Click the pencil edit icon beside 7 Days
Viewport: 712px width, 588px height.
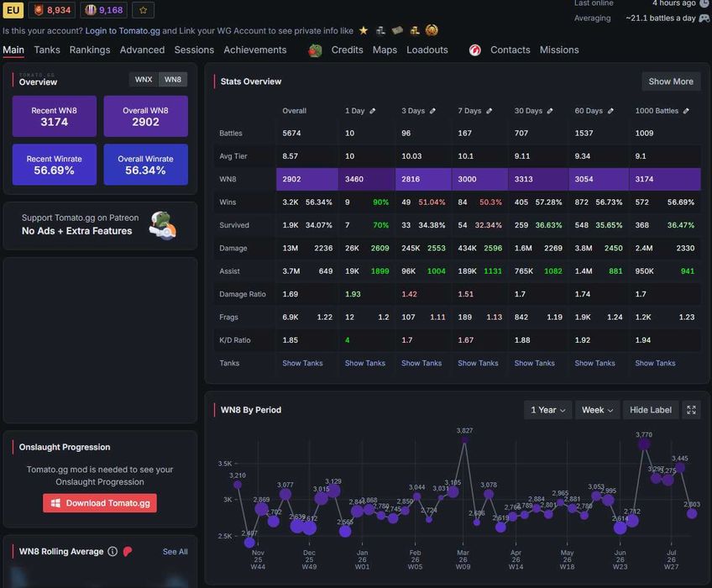click(x=489, y=111)
